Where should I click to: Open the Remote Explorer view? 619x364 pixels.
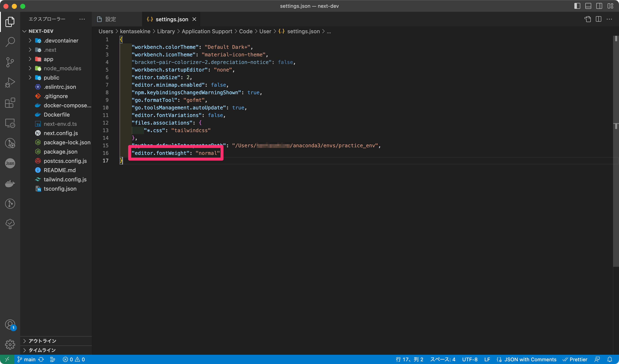(x=10, y=123)
